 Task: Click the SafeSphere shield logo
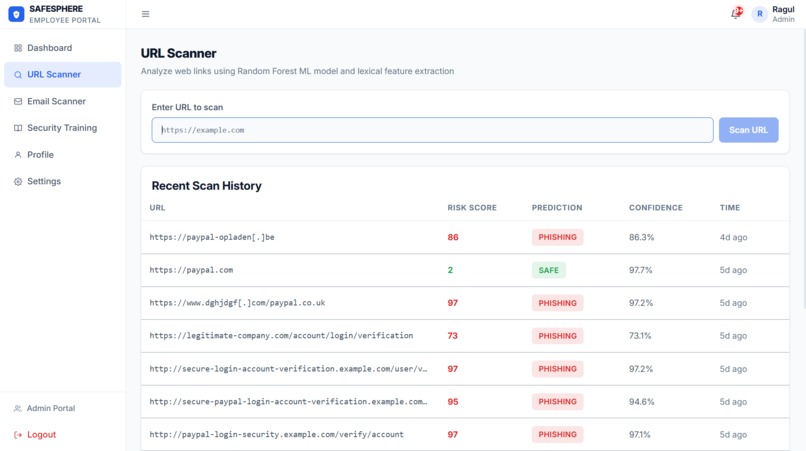(x=16, y=14)
